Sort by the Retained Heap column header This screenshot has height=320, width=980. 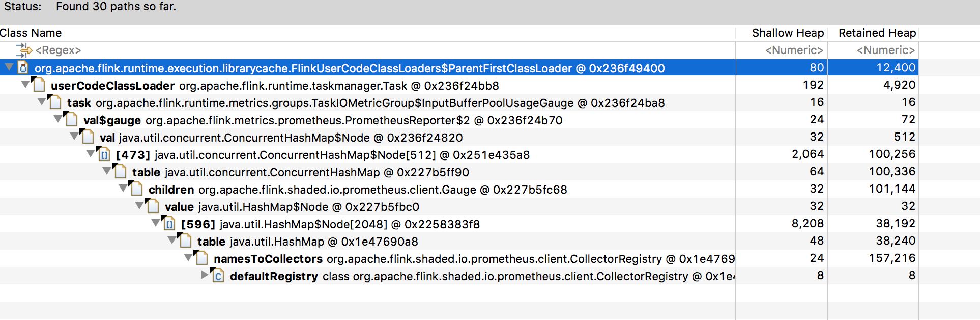[877, 33]
